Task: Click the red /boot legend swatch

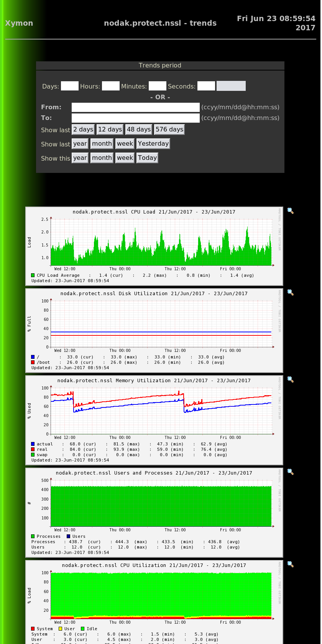Action: click(33, 362)
